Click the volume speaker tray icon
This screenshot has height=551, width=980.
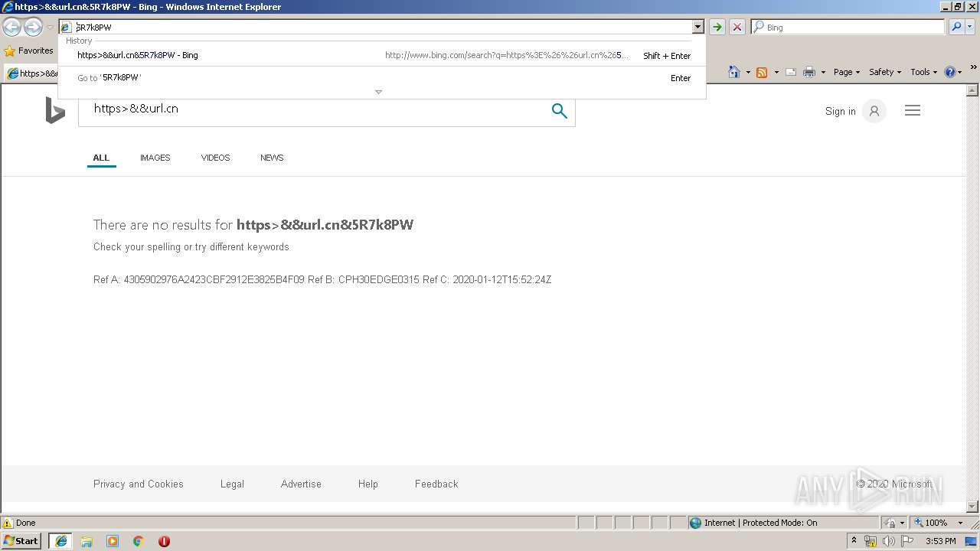(x=888, y=541)
